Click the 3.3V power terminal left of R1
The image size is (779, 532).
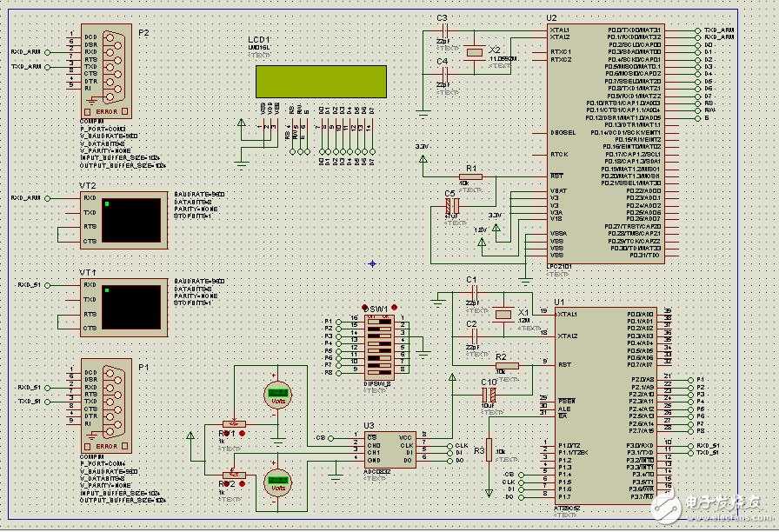(423, 159)
